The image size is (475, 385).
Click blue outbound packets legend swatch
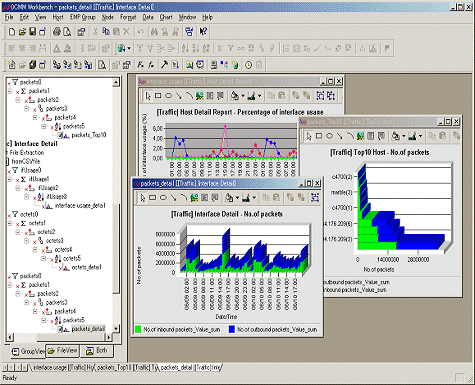232,329
